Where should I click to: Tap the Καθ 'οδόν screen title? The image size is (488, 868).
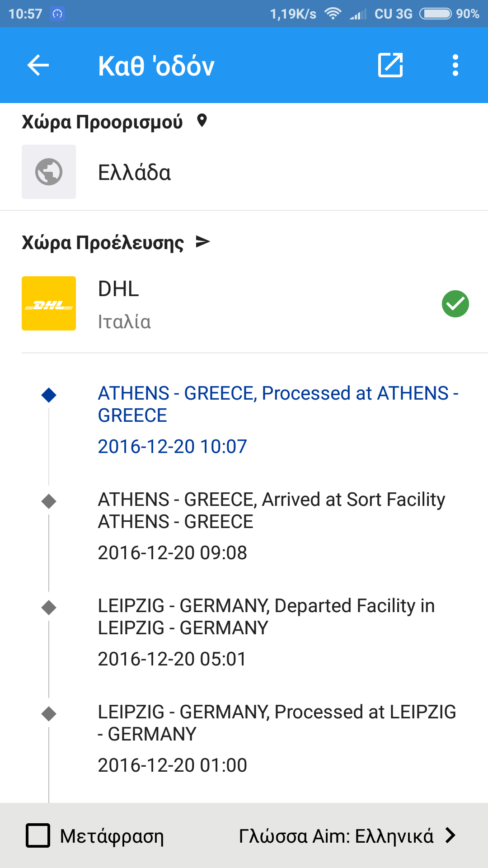pyautogui.click(x=156, y=66)
